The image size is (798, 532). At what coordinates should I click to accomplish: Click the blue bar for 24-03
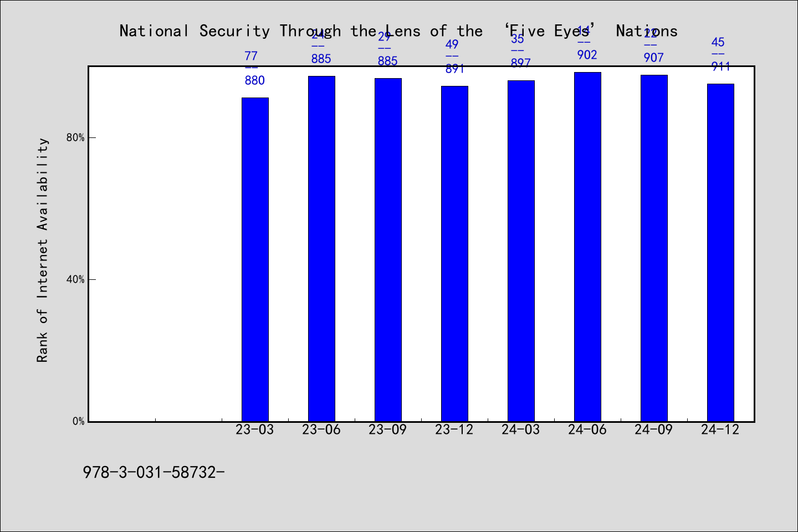pyautogui.click(x=521, y=251)
